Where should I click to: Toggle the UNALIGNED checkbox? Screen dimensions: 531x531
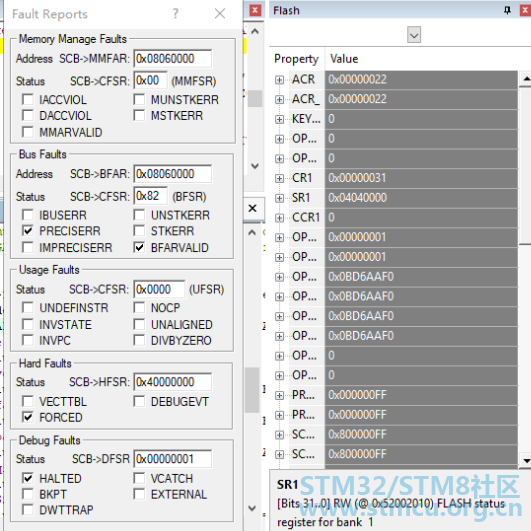point(139,324)
